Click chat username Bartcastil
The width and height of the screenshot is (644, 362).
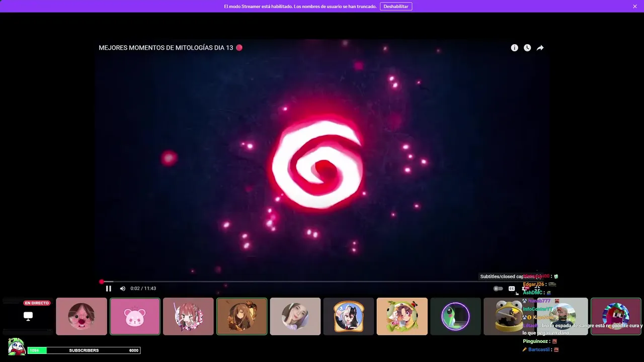coord(539,349)
